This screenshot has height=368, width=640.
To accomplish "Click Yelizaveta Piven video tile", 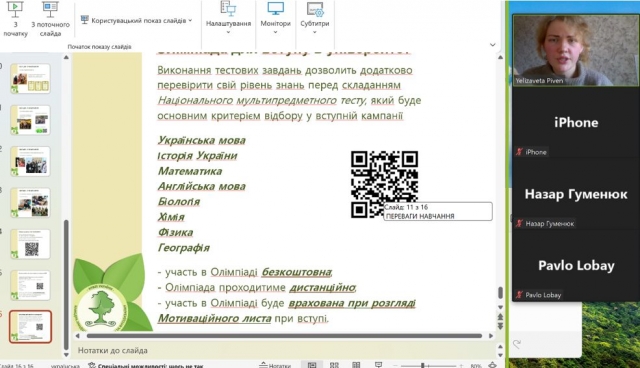I will coord(576,51).
